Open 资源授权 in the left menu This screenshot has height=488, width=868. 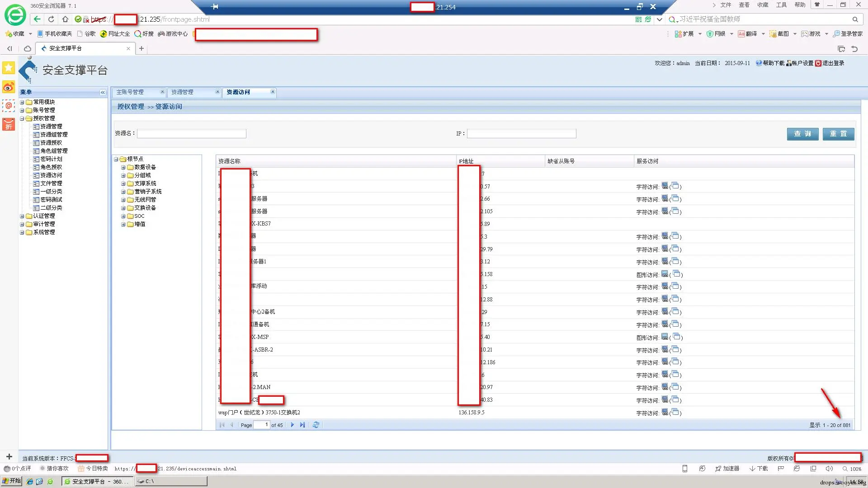51,143
